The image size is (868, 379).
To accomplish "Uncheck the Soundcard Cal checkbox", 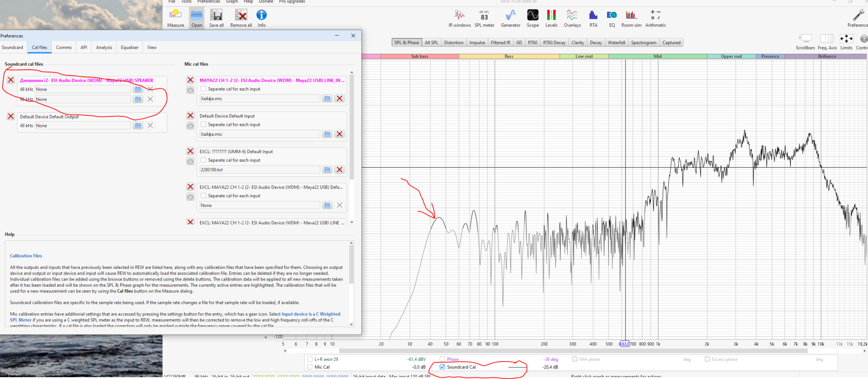I will click(442, 367).
